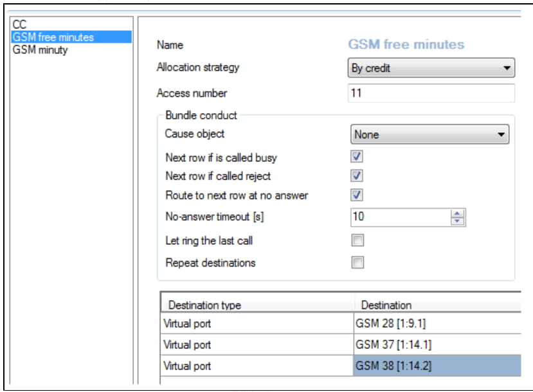Select destination GSM 38 [1:14.2]
This screenshot has height=392, width=533.
[x=437, y=366]
